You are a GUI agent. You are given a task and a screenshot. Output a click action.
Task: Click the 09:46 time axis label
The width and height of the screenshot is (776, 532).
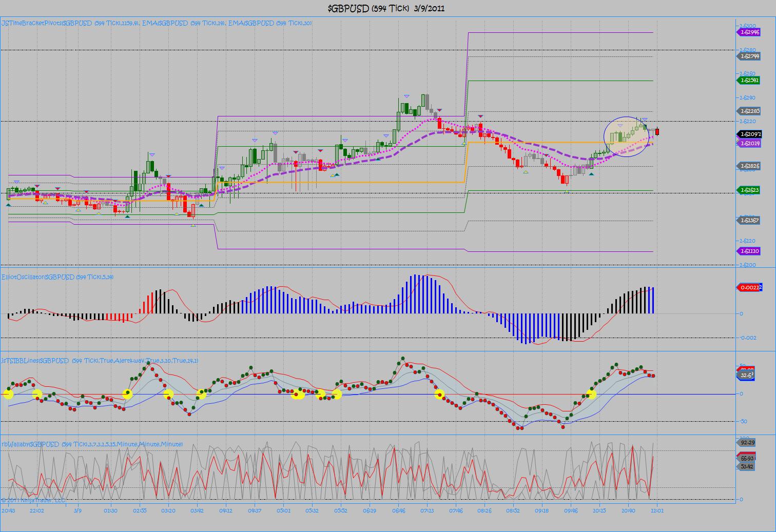(570, 510)
